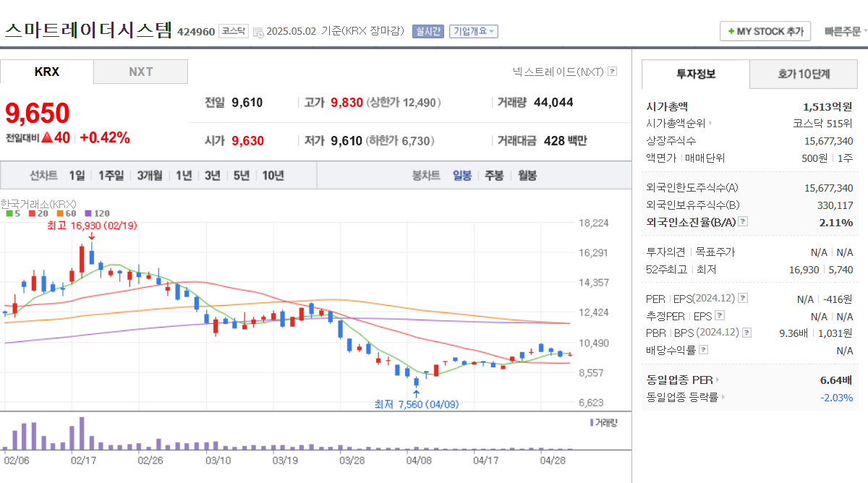Image resolution: width=868 pixels, height=483 pixels.
Task: Open the 기업개요 dropdown
Action: [x=473, y=31]
